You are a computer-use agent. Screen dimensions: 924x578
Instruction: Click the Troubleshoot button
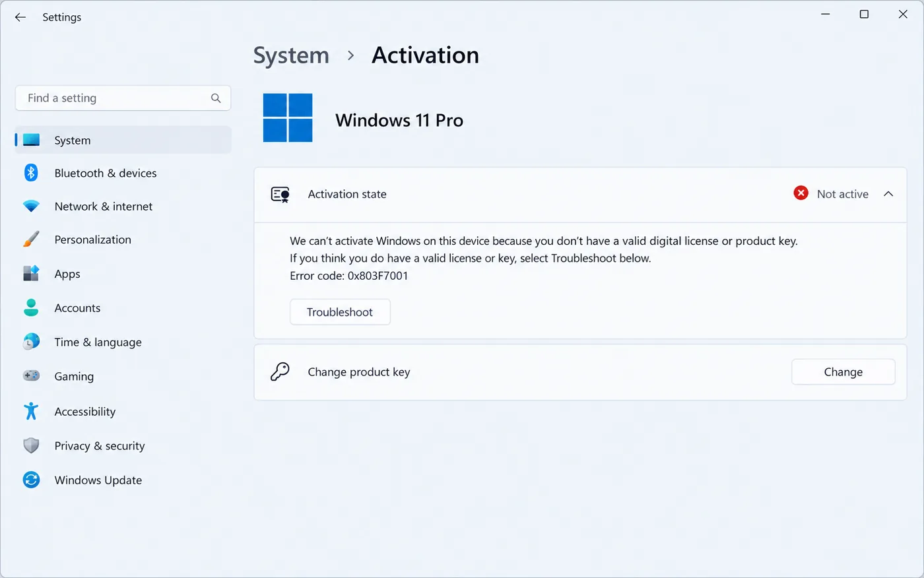[340, 312]
